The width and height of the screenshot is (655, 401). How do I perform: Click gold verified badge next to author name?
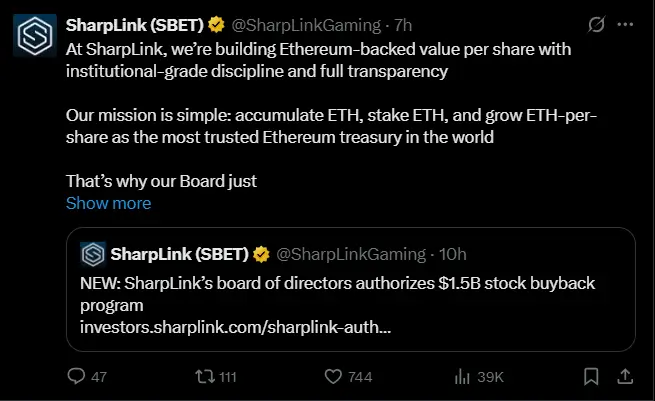[215, 24]
